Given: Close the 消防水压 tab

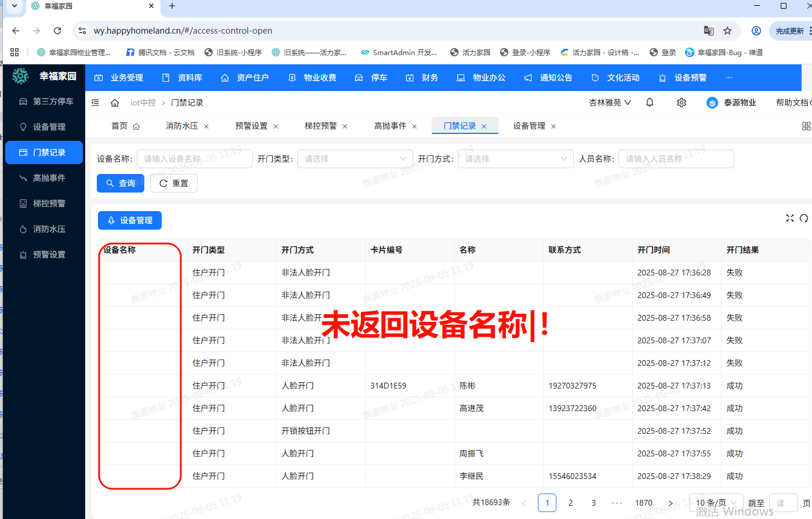Looking at the screenshot, I should point(206,126).
